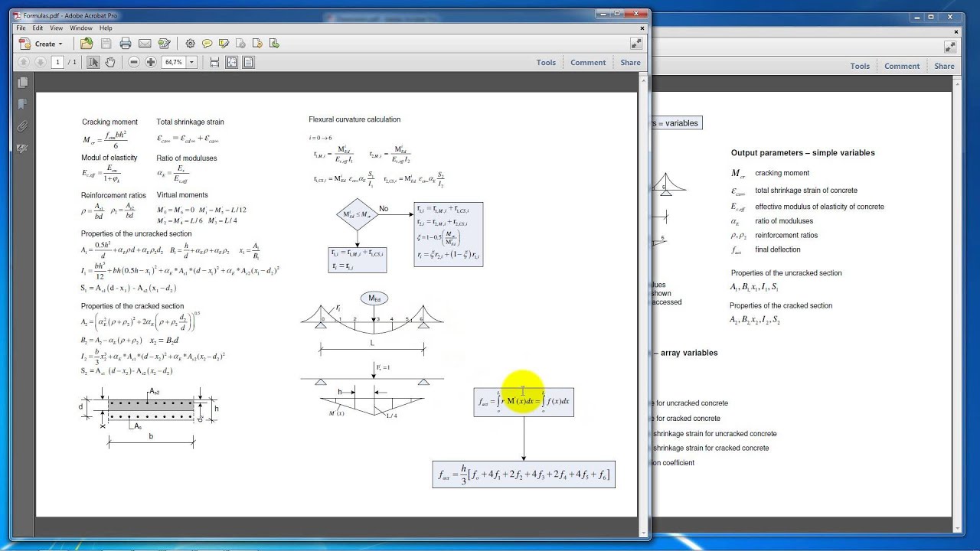Click 'Total shrinkage strain' heading in front document
The width and height of the screenshot is (980, 551).
[190, 122]
